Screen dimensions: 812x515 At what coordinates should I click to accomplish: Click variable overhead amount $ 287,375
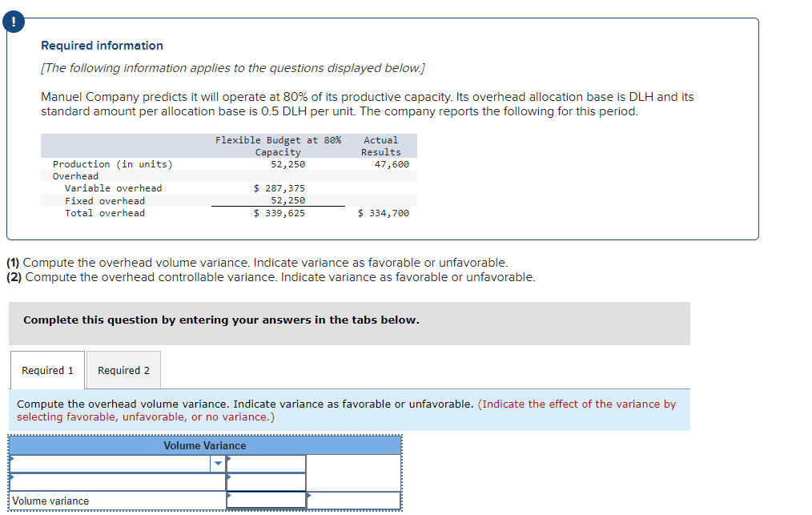click(279, 188)
